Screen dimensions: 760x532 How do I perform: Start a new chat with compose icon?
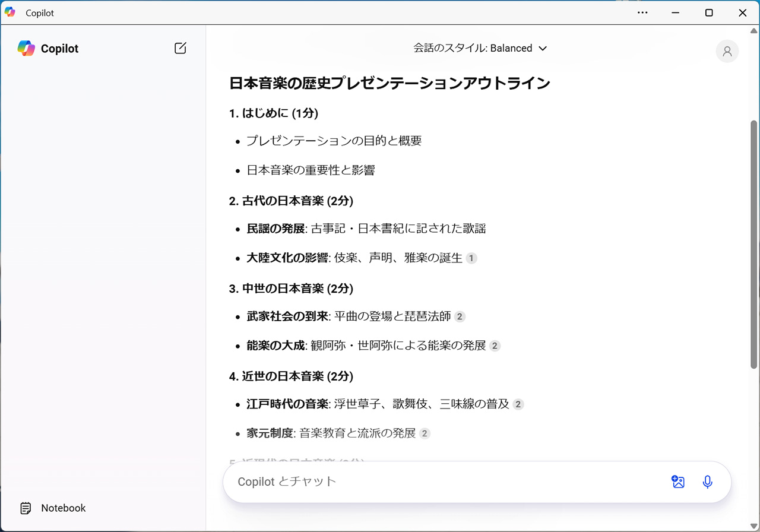(x=180, y=48)
